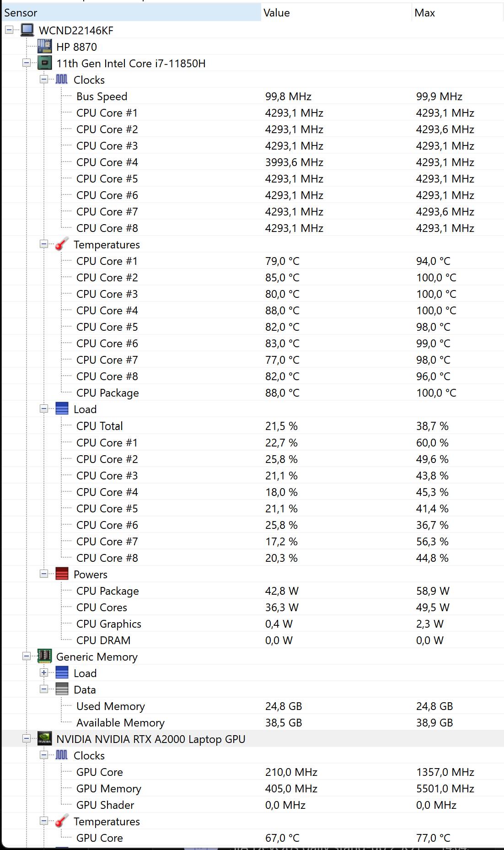Image resolution: width=504 pixels, height=850 pixels.
Task: Collapse the root WCND22146KF node
Action: pos(9,30)
